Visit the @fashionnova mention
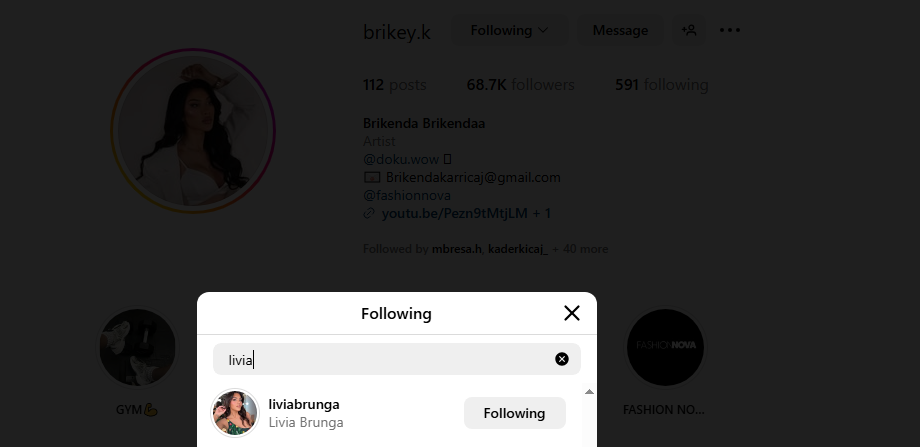Image resolution: width=920 pixels, height=447 pixels. click(x=407, y=195)
